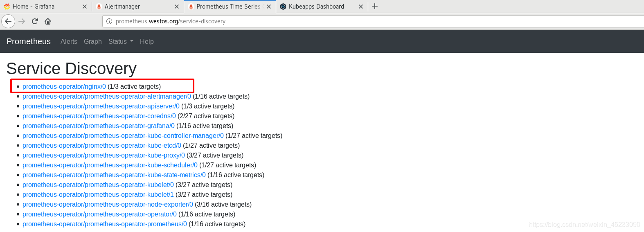Screen dimensions: 644x232
Task: Open a new tab with the plus icon
Action: coord(375,6)
